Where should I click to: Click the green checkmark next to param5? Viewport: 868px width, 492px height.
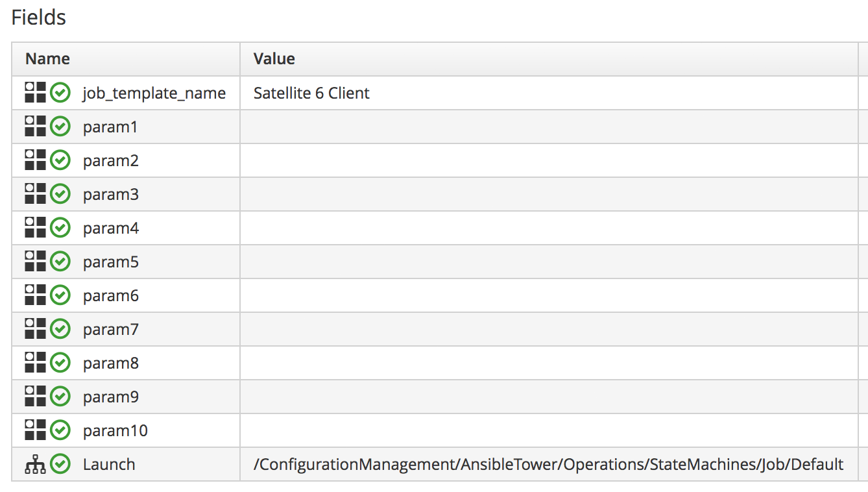click(x=60, y=262)
